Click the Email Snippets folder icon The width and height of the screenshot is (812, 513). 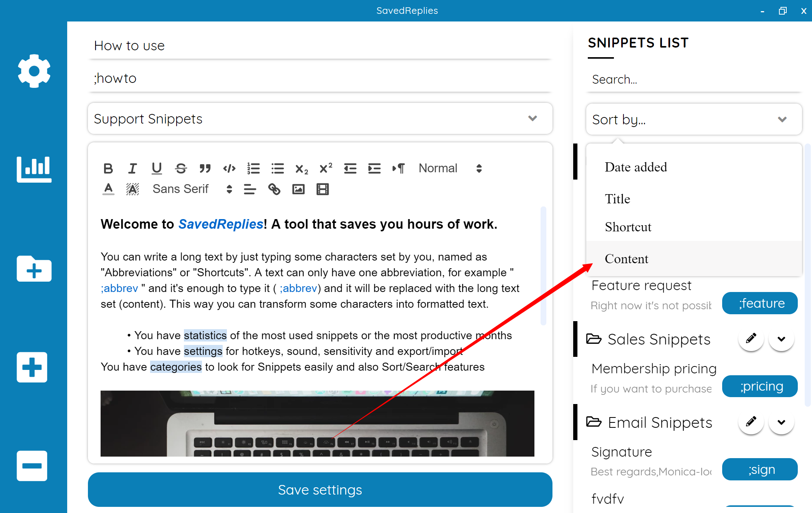594,422
